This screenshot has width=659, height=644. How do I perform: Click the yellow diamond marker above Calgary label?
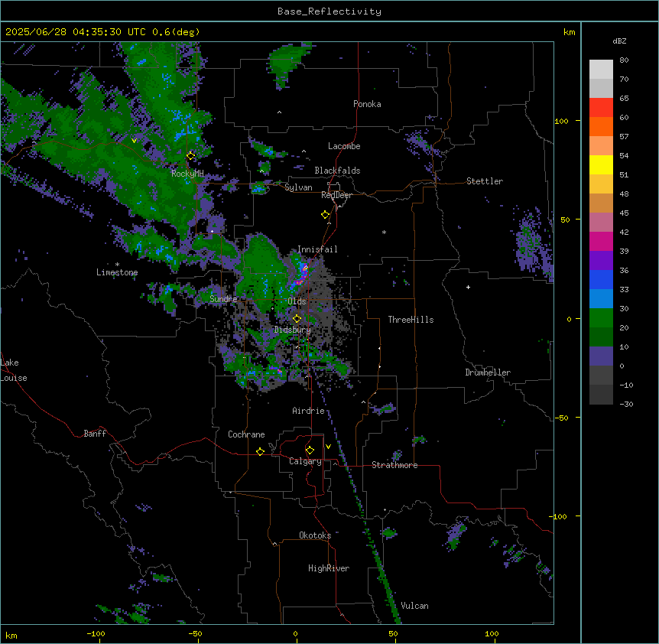(x=310, y=450)
